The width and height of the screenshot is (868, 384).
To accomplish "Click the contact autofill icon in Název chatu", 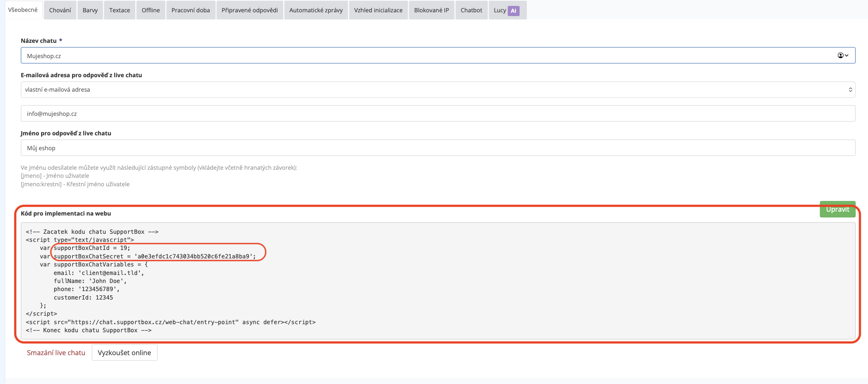I will [843, 56].
